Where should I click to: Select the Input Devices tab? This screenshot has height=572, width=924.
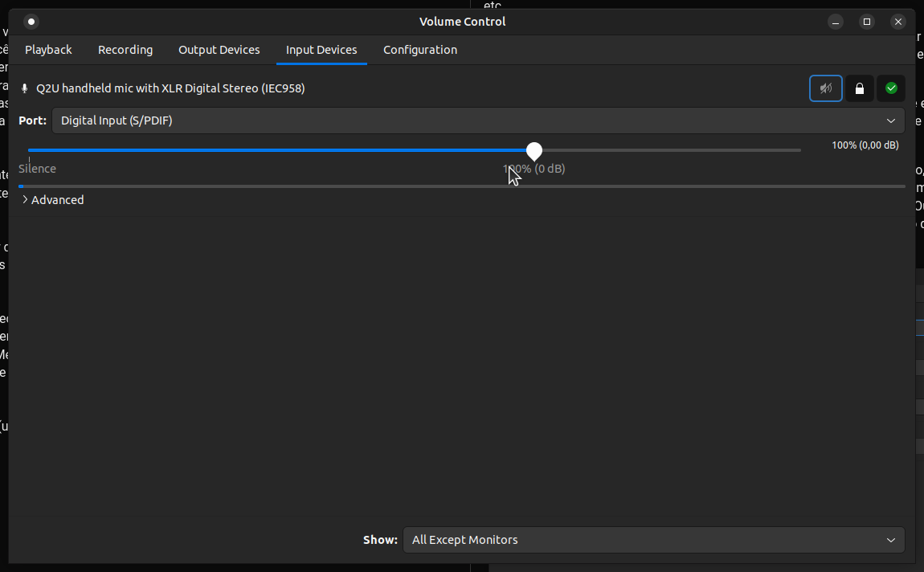(x=321, y=50)
